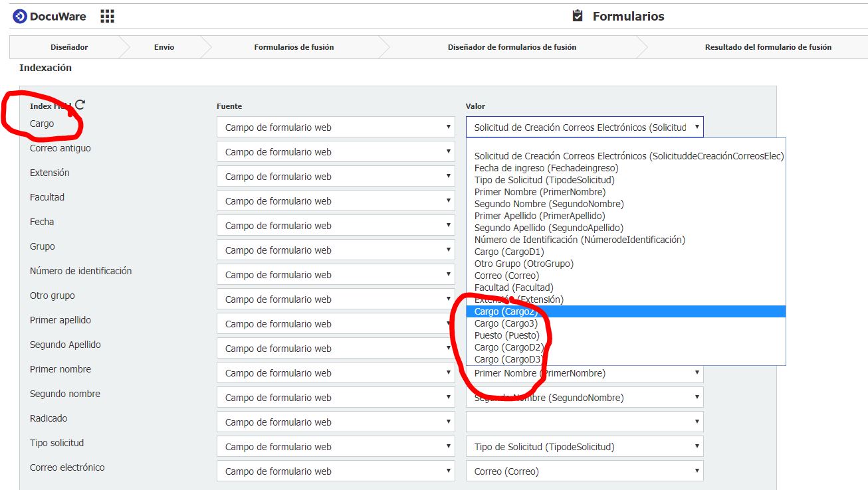Go to the Diseñador step tab

(x=69, y=47)
